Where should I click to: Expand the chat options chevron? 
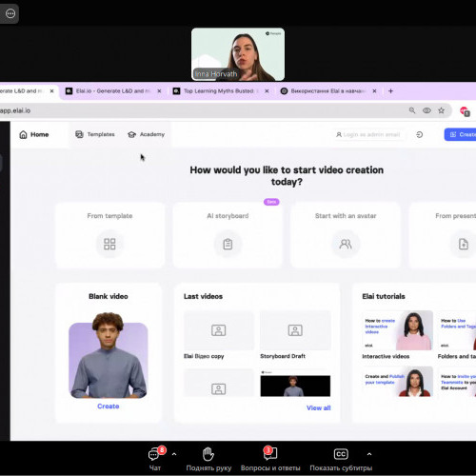pos(174,454)
